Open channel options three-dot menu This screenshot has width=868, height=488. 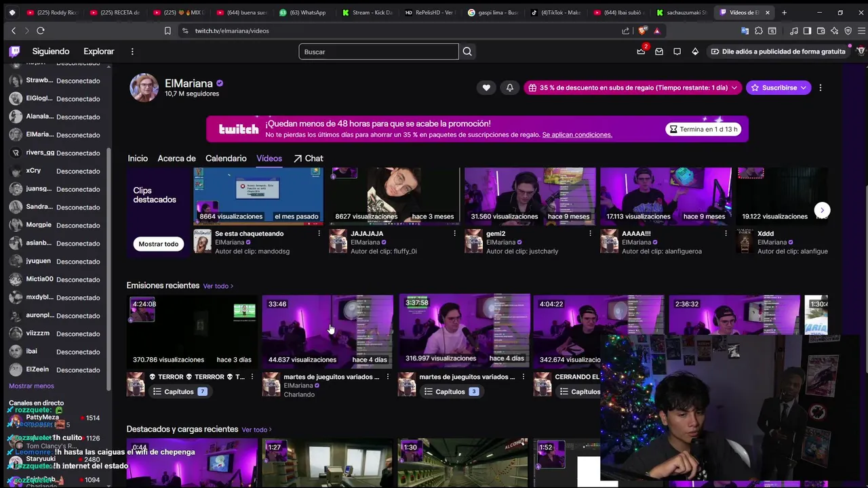click(x=821, y=87)
